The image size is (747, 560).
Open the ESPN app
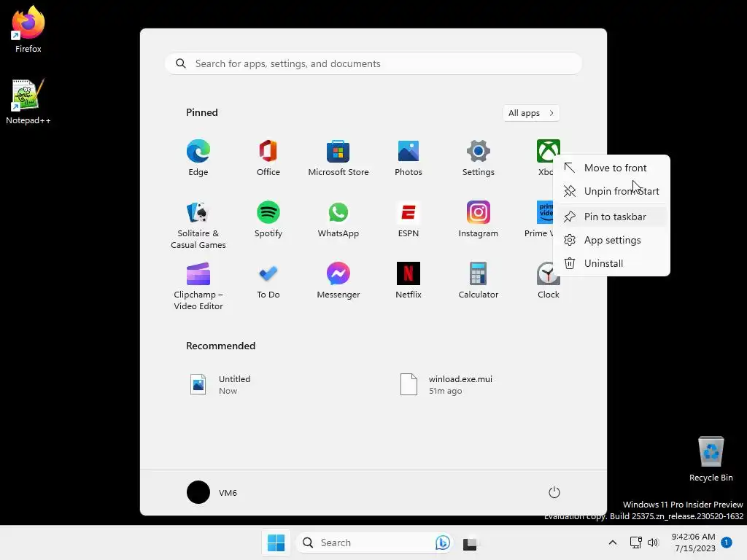pyautogui.click(x=409, y=219)
